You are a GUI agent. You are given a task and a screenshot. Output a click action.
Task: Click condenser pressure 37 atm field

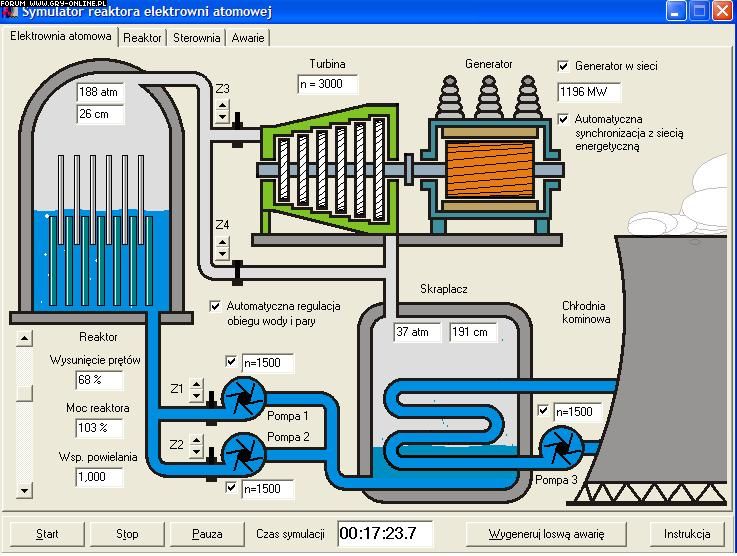point(417,332)
